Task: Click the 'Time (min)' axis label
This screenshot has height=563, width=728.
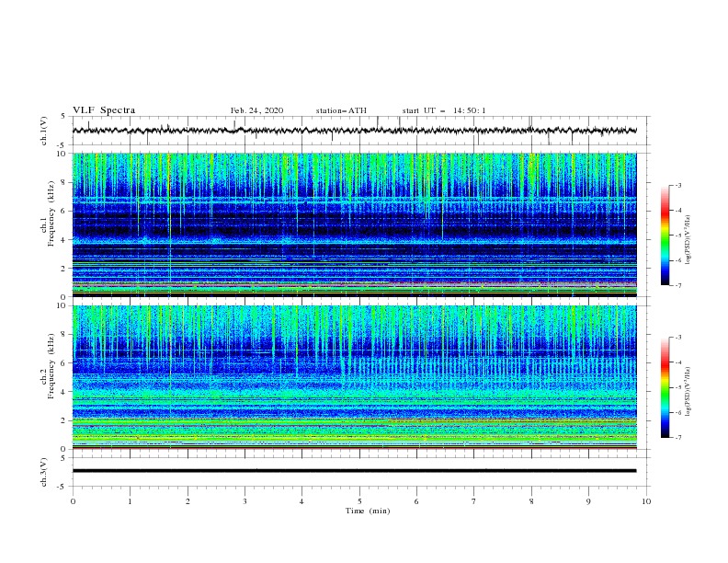Action: click(368, 511)
